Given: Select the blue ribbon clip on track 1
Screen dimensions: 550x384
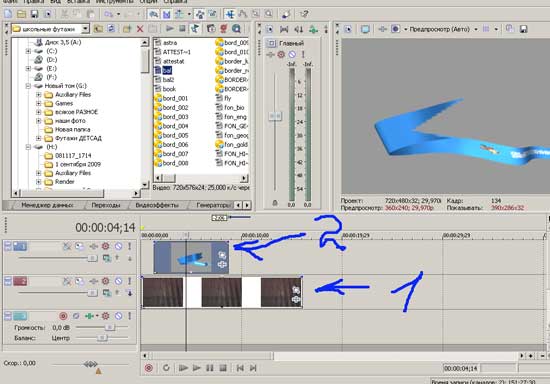Looking at the screenshot, I should 191,257.
